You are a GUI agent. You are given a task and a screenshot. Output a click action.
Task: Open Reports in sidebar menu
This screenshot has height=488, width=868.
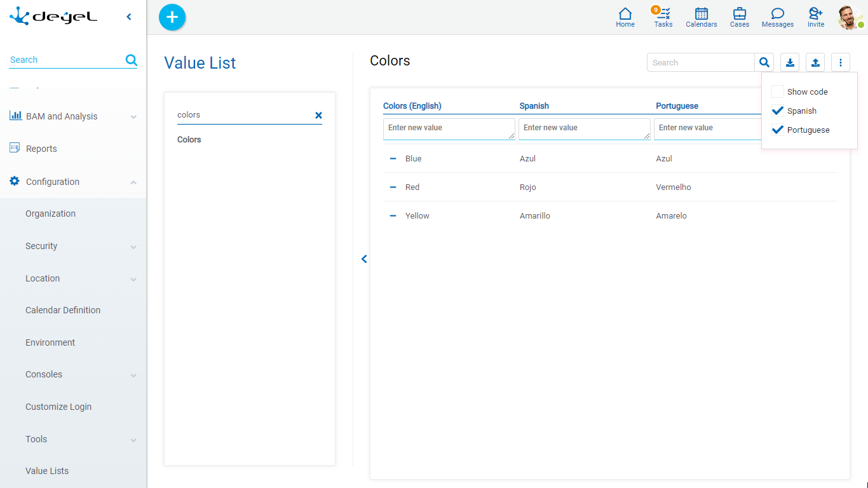[41, 149]
